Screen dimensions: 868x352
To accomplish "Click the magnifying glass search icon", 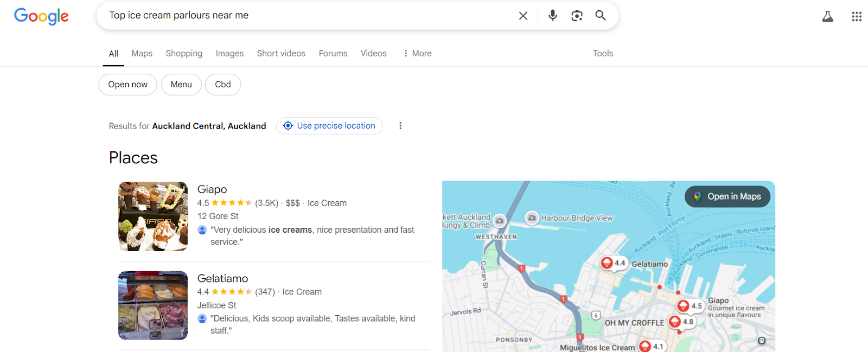I will coord(601,15).
